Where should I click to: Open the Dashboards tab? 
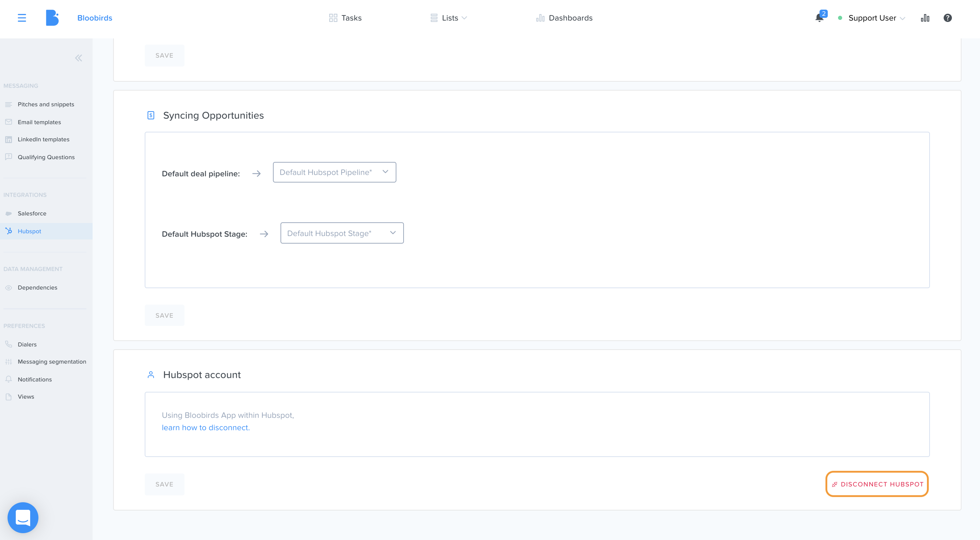pyautogui.click(x=564, y=18)
